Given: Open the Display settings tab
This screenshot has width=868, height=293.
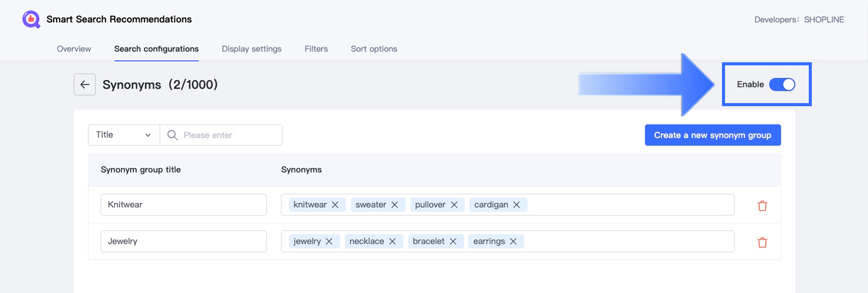Looking at the screenshot, I should click(251, 49).
